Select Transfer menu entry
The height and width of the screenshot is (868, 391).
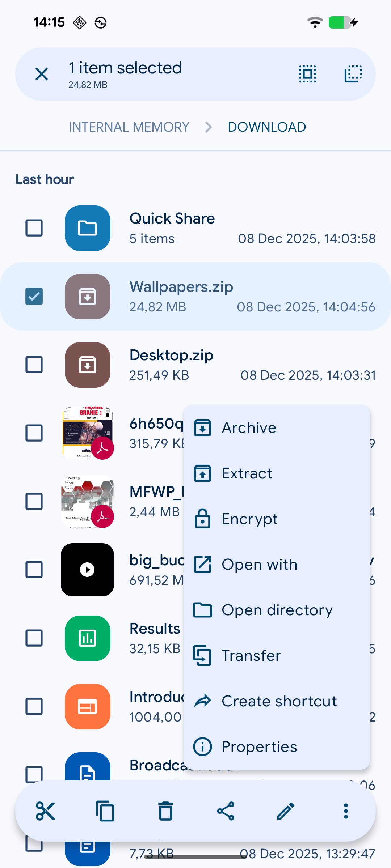point(277,656)
